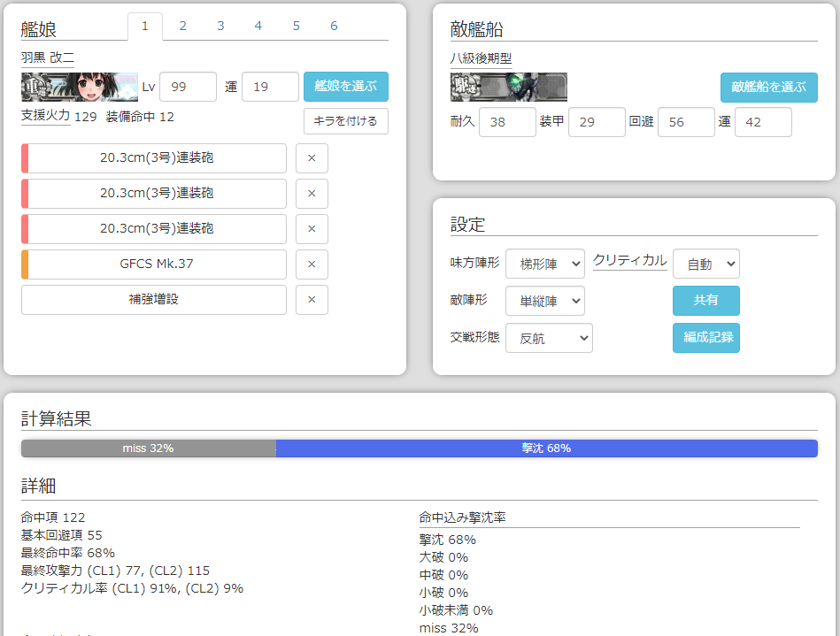840x636 pixels.
Task: Click the 基本回避項 55 line
Action: click(x=62, y=535)
